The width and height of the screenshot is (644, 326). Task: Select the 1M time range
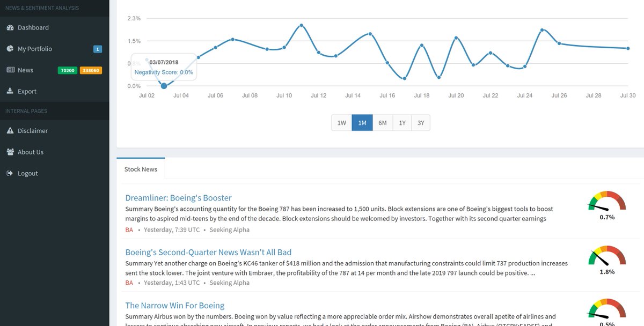(x=362, y=123)
